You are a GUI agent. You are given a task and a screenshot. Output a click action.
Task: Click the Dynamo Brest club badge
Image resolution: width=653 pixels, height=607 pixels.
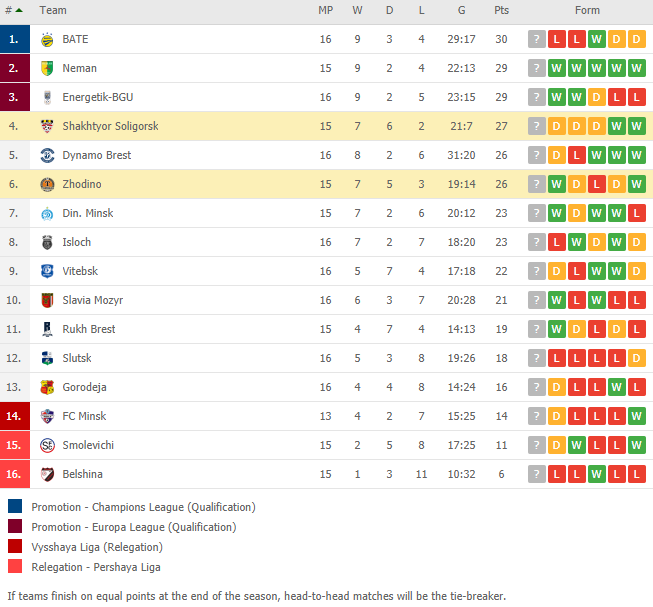(x=47, y=155)
